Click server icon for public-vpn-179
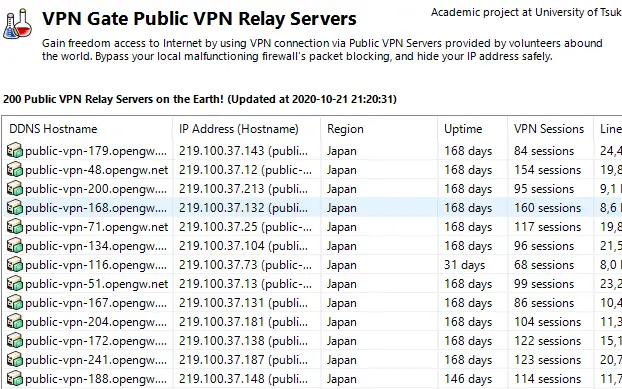This screenshot has height=389, width=622. point(15,151)
